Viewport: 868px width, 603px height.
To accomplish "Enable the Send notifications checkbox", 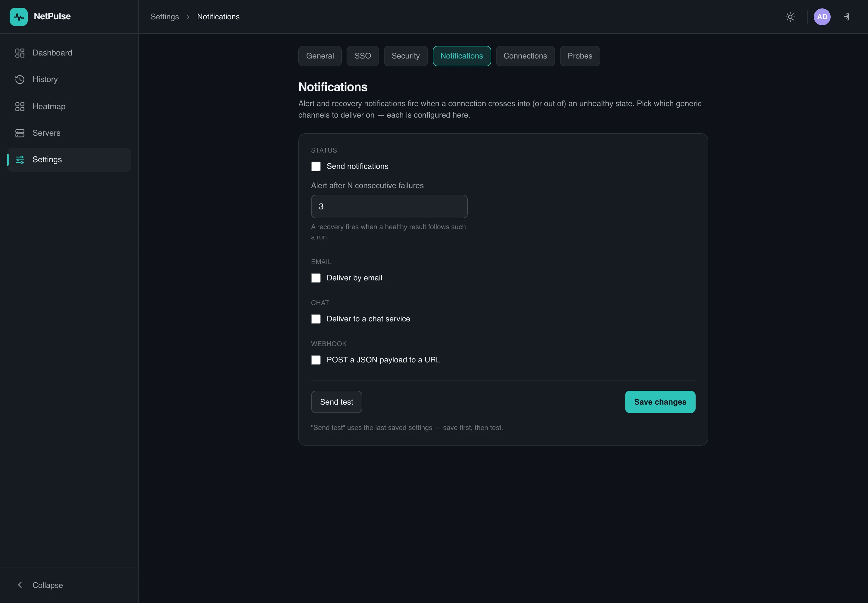I will click(x=316, y=166).
